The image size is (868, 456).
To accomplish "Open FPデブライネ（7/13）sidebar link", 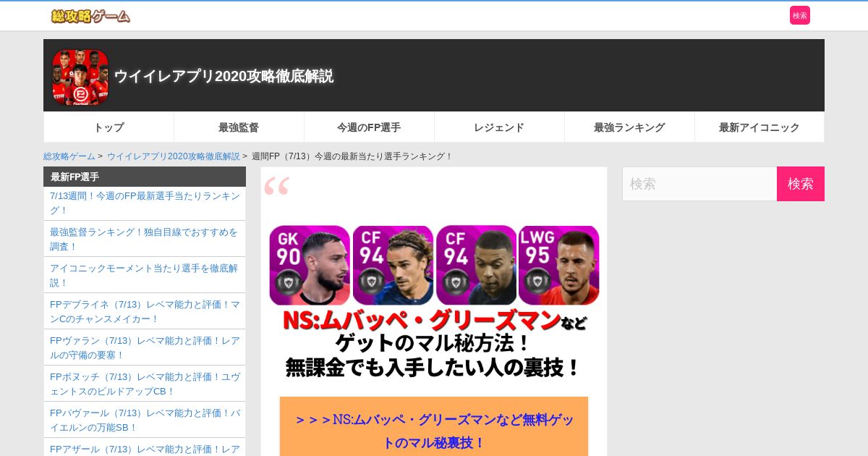I will coord(145,311).
